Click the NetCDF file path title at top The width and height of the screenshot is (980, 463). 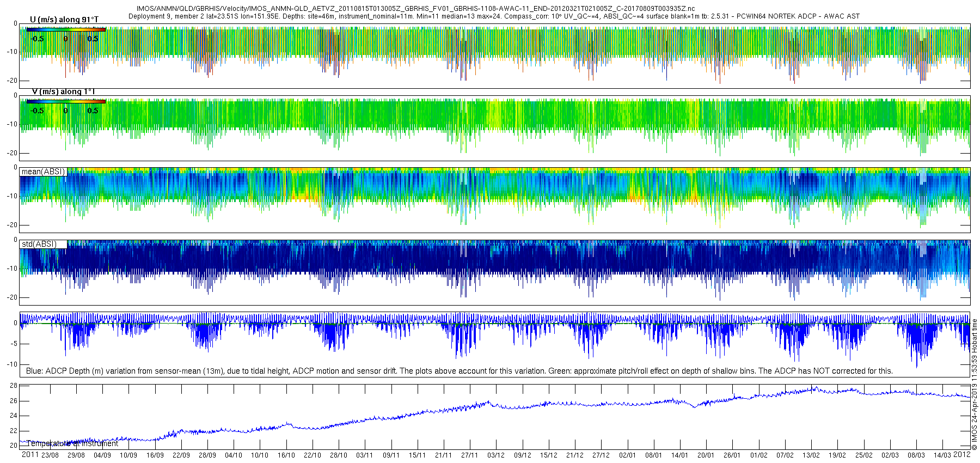[x=415, y=9]
